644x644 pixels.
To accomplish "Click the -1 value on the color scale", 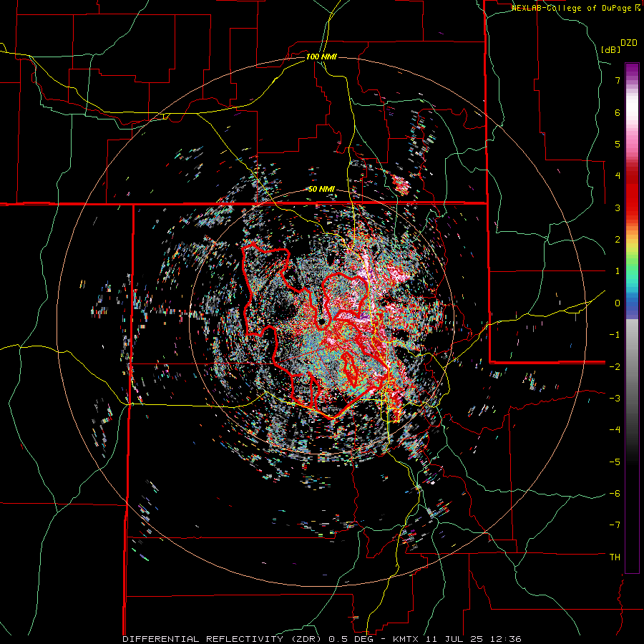I will 615,335.
